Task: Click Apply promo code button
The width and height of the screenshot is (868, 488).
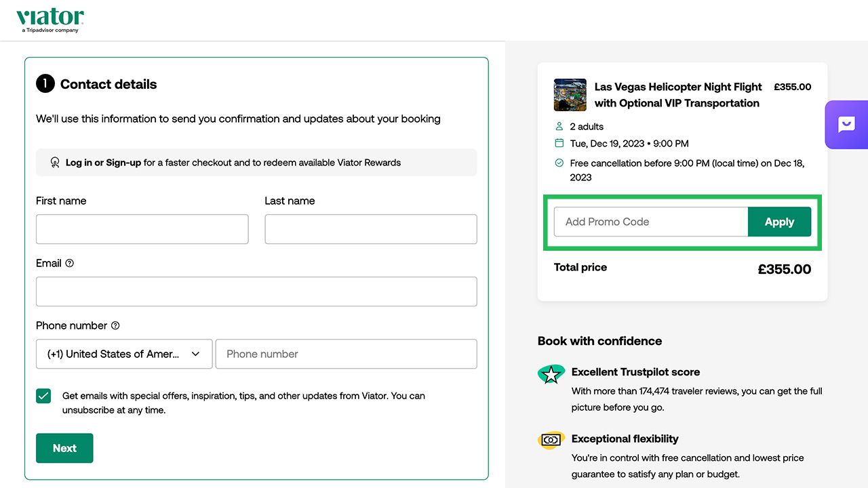Action: click(779, 222)
